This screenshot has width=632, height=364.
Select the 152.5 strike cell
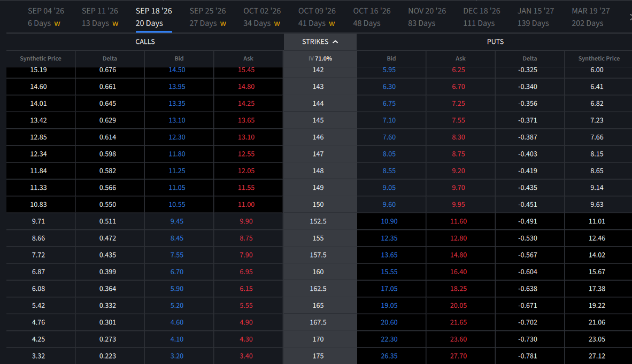click(x=320, y=221)
